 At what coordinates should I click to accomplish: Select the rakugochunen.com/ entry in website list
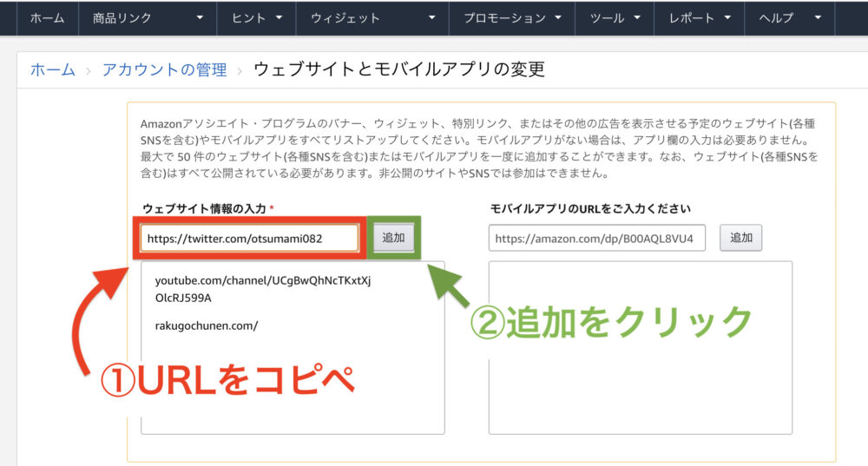[207, 325]
